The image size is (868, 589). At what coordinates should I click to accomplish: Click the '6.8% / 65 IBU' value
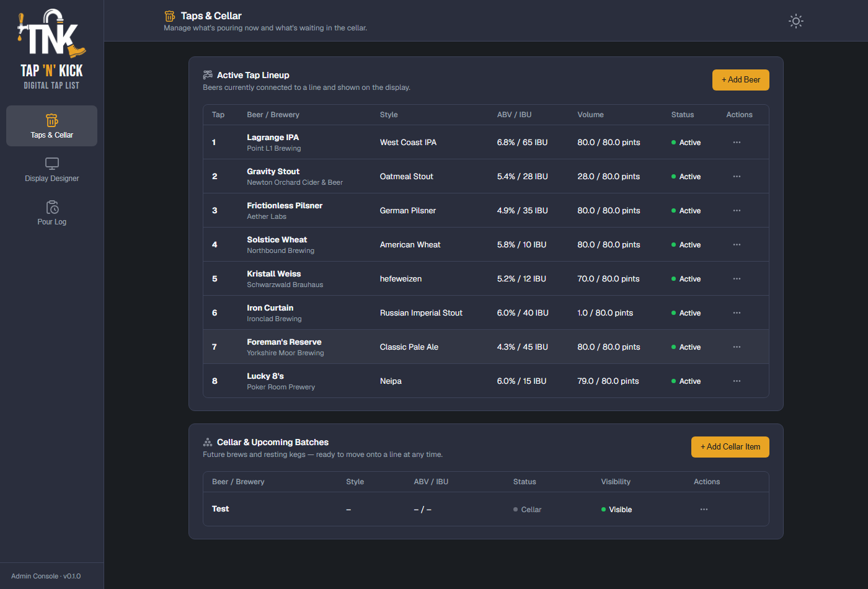point(522,143)
